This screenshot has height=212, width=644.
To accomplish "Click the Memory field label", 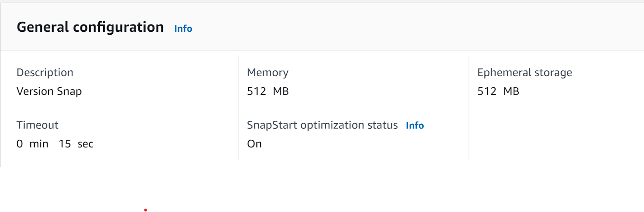I will [268, 72].
